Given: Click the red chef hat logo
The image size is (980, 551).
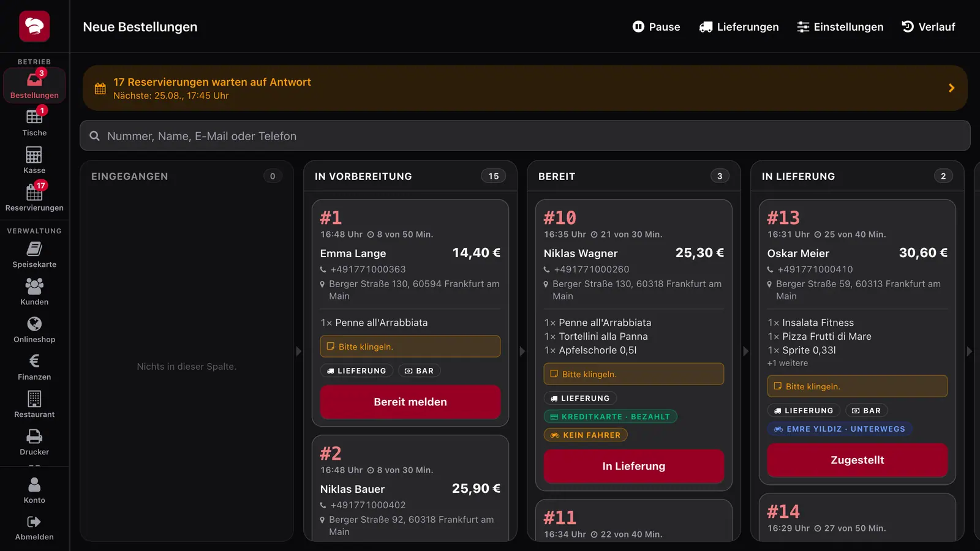Looking at the screenshot, I should (34, 26).
